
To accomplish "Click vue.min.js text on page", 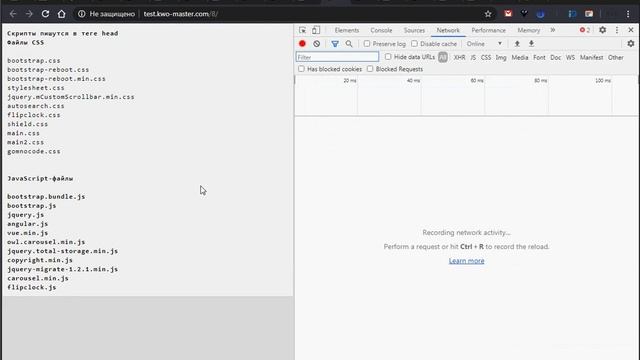I will tap(27, 233).
